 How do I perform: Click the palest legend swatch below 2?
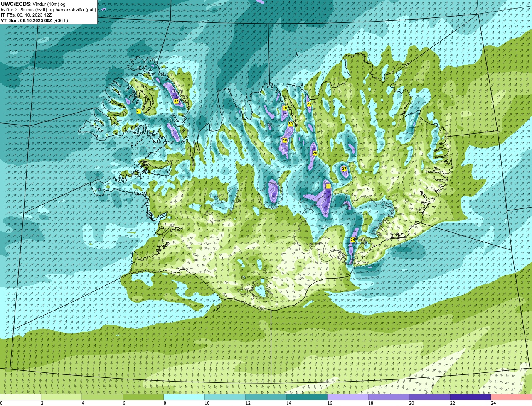pyautogui.click(x=21, y=397)
